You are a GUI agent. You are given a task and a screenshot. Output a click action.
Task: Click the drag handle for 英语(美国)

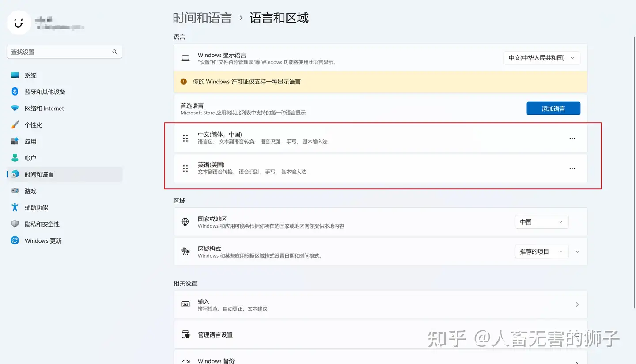(185, 168)
